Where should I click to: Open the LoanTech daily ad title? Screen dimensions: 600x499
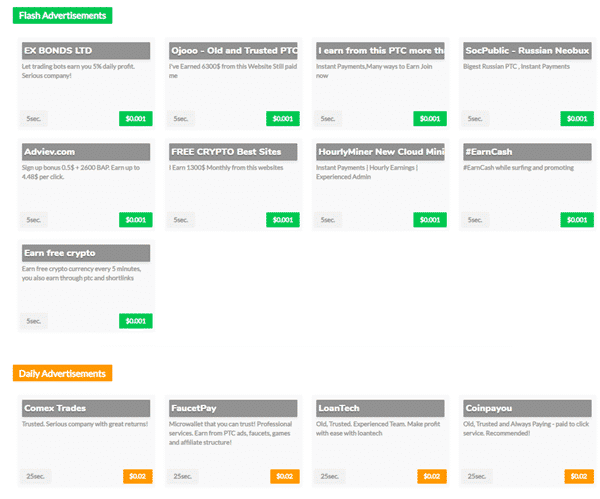(380, 408)
